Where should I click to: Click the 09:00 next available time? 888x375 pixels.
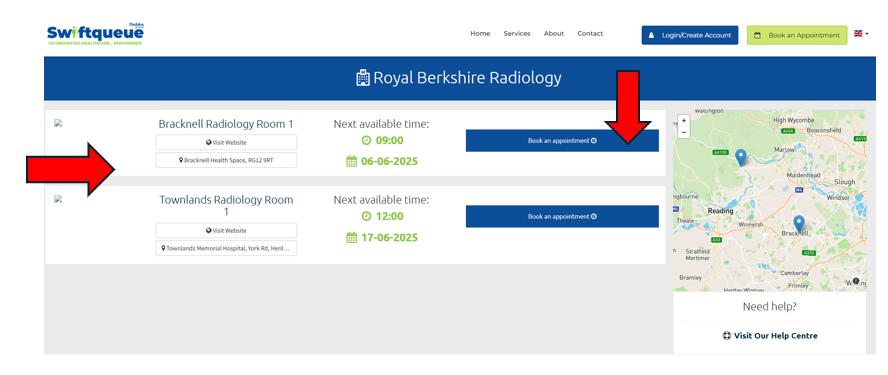click(390, 140)
